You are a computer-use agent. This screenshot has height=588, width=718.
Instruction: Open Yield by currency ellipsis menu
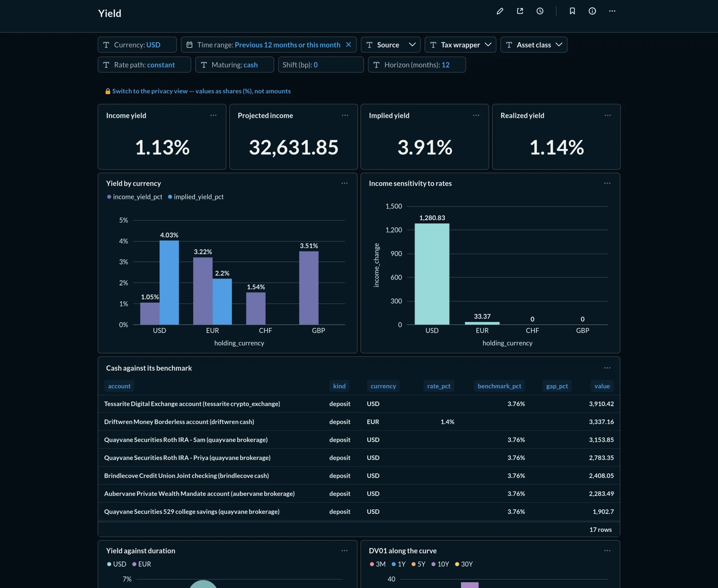coord(345,183)
